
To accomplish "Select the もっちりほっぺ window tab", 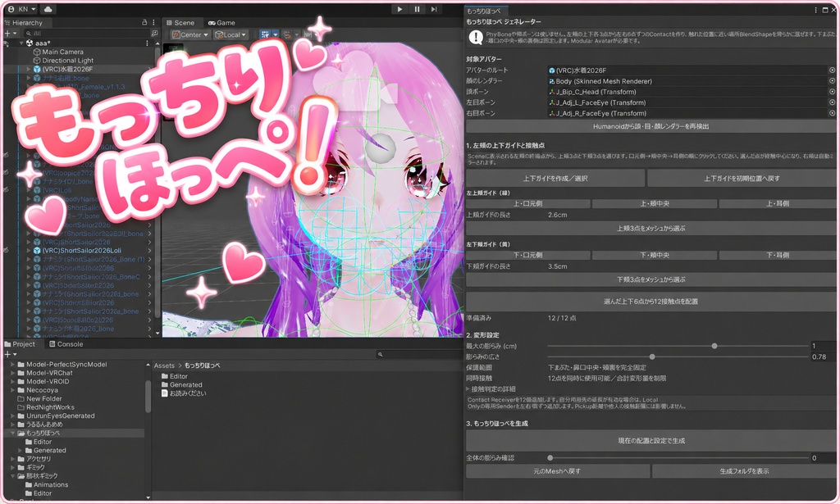I will (484, 11).
